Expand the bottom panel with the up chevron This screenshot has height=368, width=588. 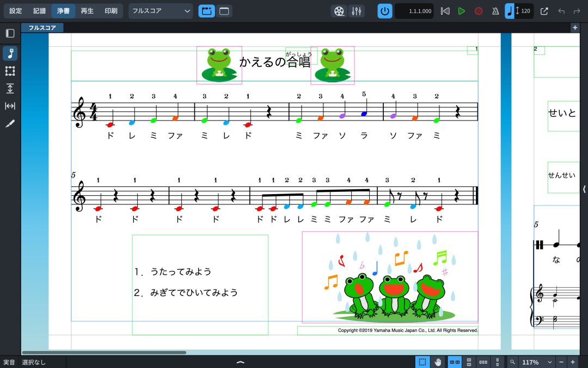click(241, 363)
